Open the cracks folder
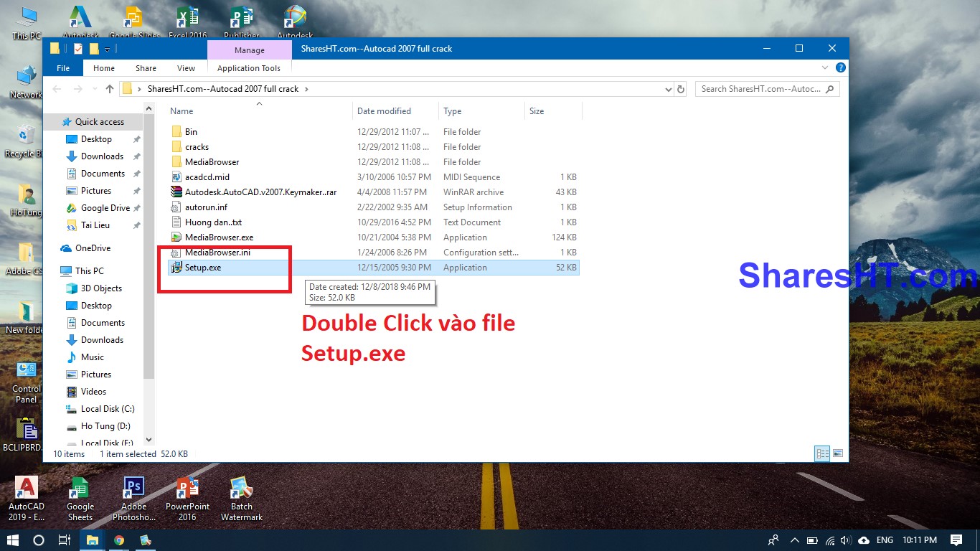The width and height of the screenshot is (980, 551). pos(197,147)
